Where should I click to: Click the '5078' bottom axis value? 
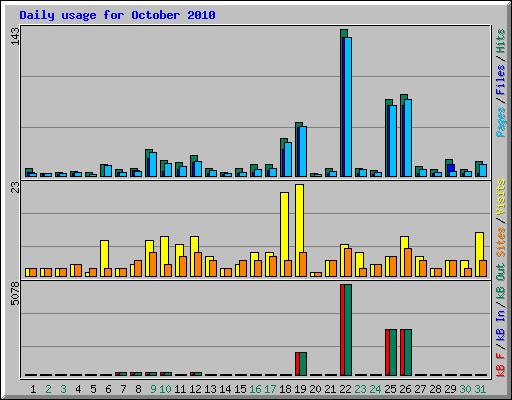pos(15,293)
